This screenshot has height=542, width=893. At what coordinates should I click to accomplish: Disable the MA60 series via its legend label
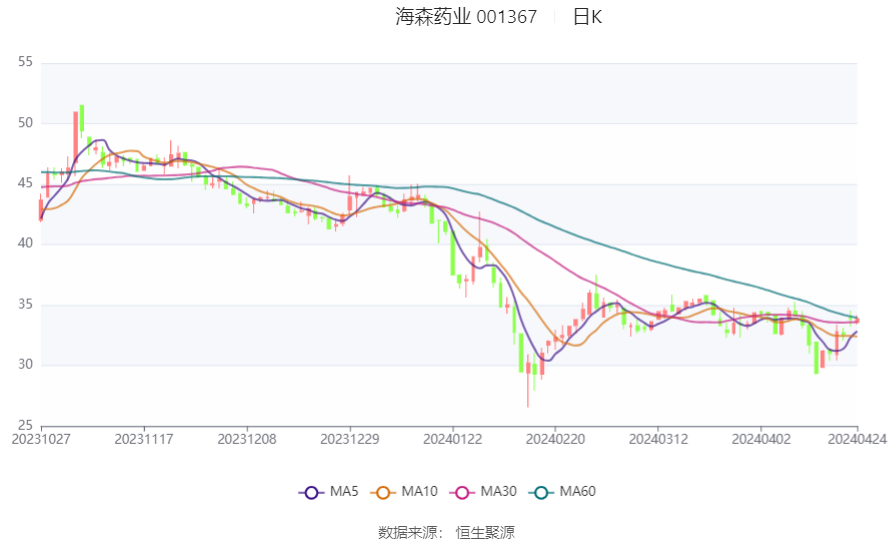click(x=577, y=492)
